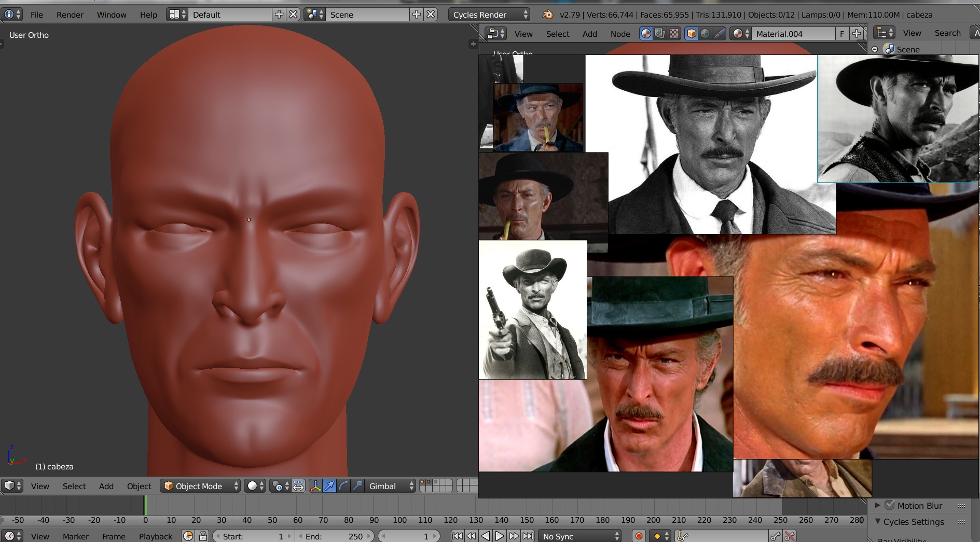The height and width of the screenshot is (542, 980).
Task: Open the material browser sphere dropdown
Action: [740, 34]
